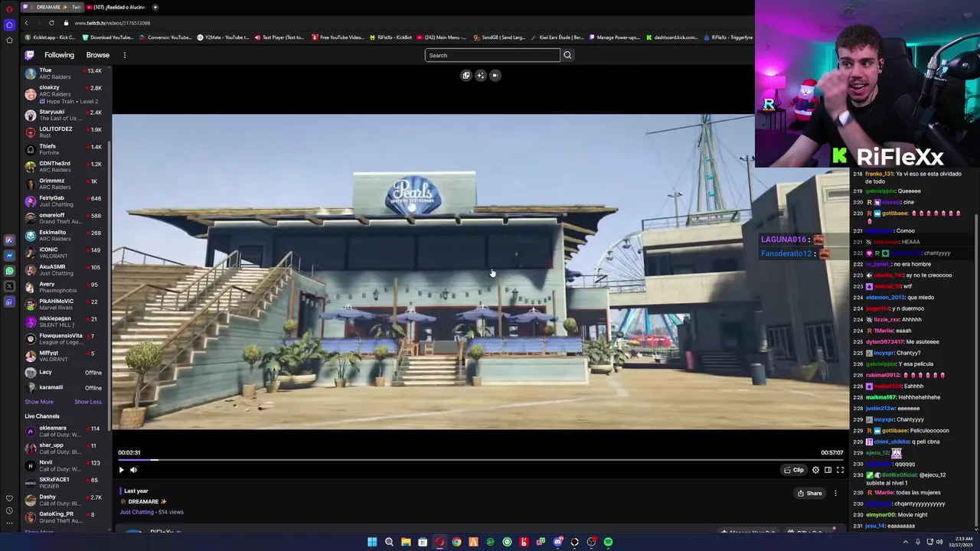Open Kicklet.app bookmark

(x=51, y=37)
